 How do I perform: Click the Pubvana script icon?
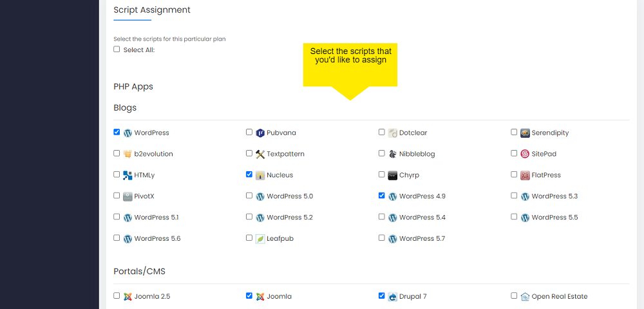[x=260, y=133]
